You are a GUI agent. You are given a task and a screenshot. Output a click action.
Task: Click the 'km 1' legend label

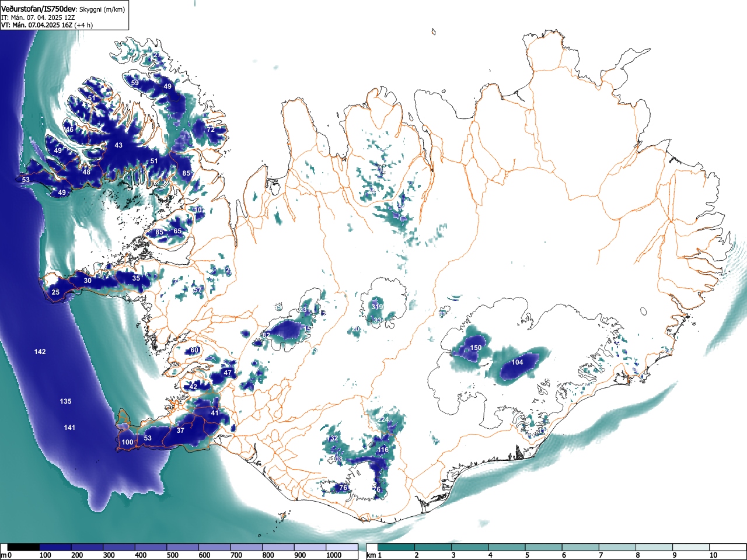pos(375,555)
